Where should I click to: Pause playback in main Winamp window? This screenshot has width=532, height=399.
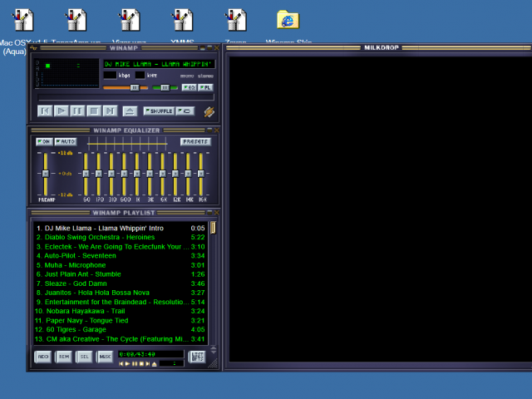[x=77, y=111]
